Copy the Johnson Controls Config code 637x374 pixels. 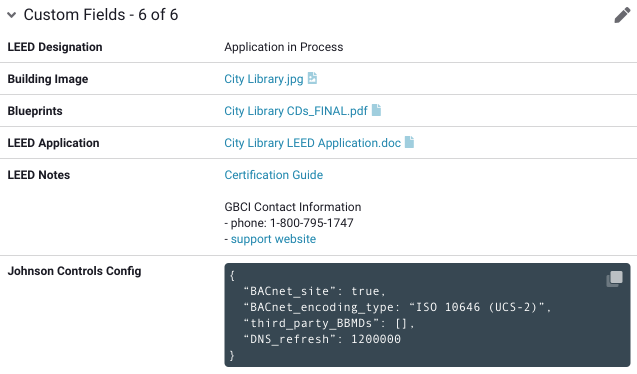(615, 279)
